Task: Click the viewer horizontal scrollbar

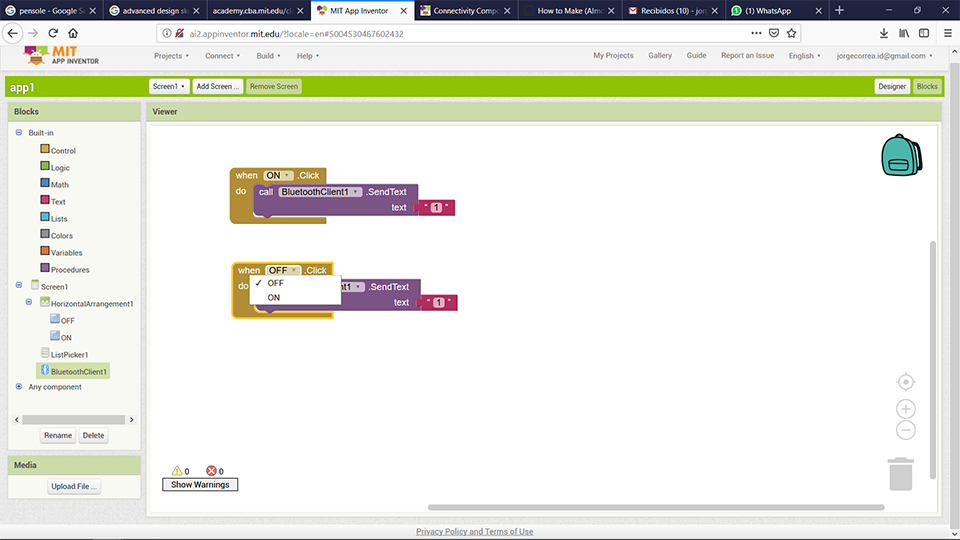Action: click(656, 508)
